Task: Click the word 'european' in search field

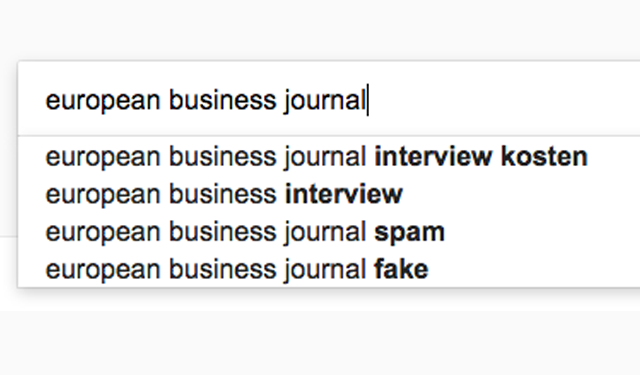Action: coord(102,101)
